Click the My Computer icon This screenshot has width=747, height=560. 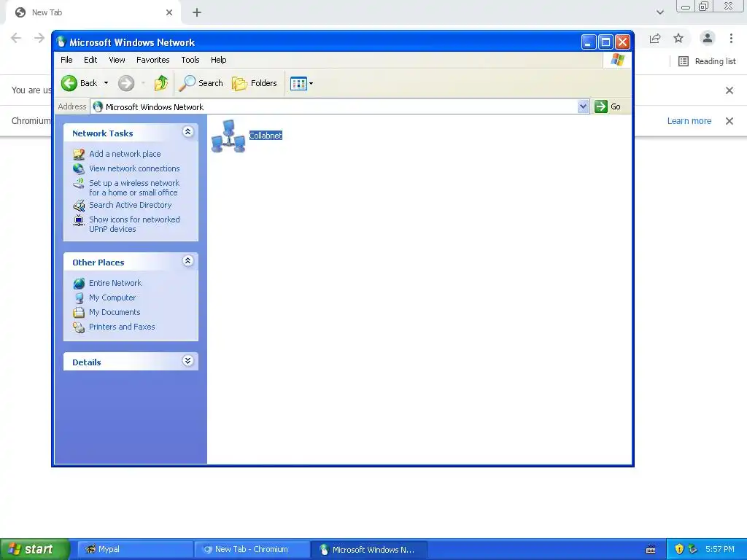79,298
